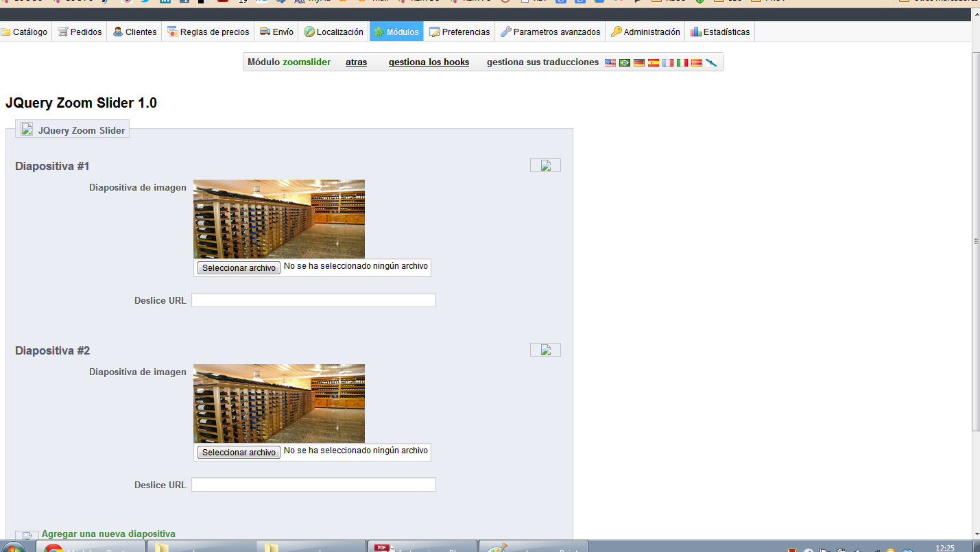Screen dimensions: 980x552
Task: Select the Spanish flag translation icon
Action: tap(654, 62)
